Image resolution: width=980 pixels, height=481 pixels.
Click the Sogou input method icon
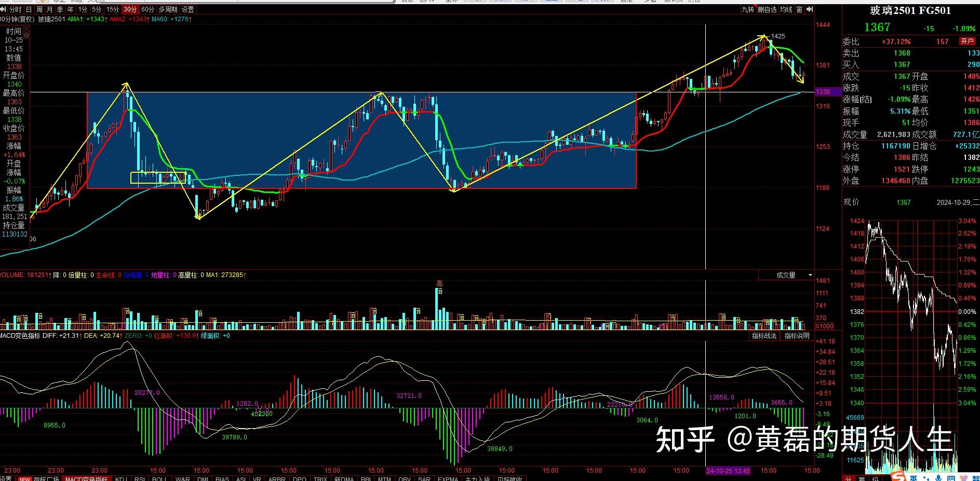click(x=897, y=477)
